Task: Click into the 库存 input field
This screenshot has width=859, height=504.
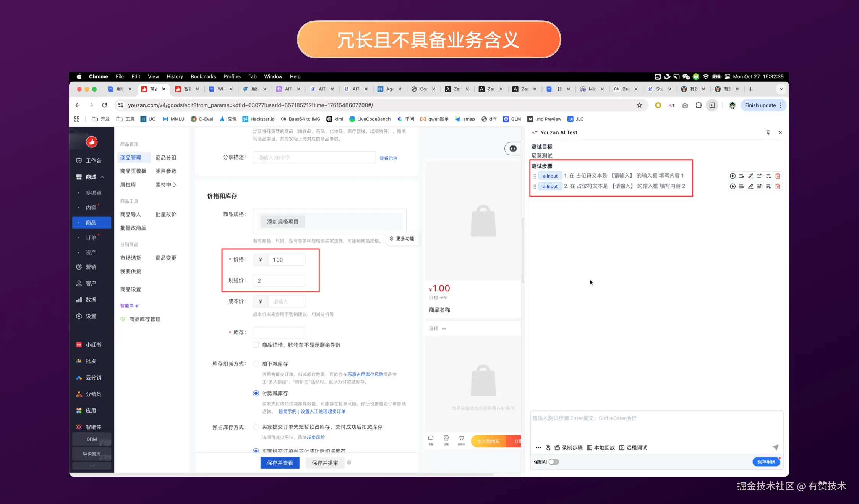Action: point(279,333)
